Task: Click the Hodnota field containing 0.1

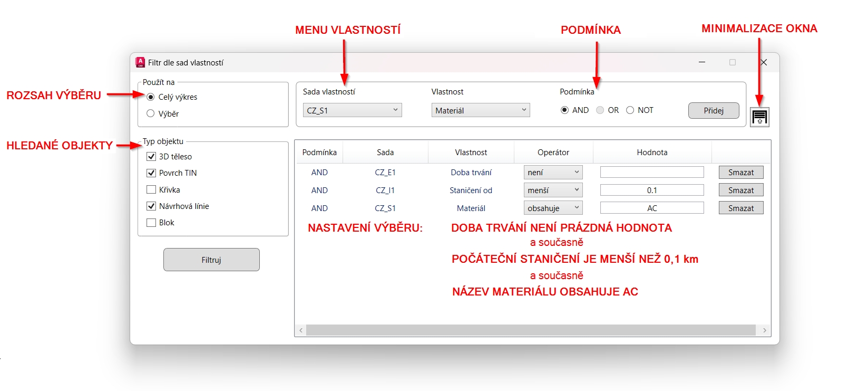Action: coord(651,190)
